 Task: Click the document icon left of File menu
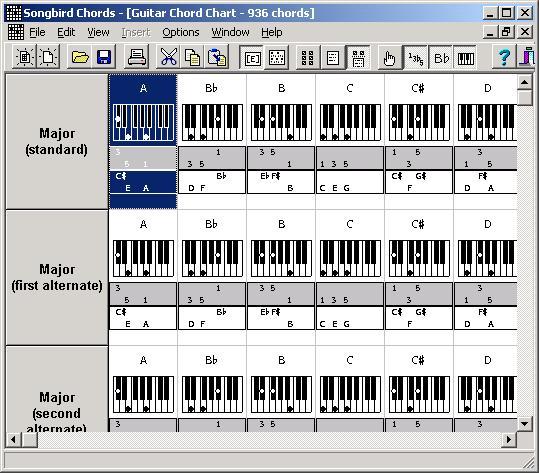pos(15,32)
